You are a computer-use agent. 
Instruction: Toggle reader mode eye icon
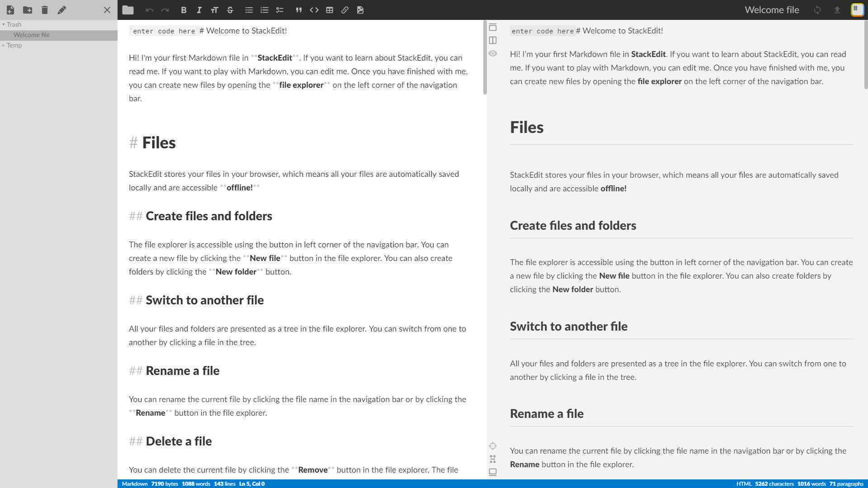coord(493,53)
